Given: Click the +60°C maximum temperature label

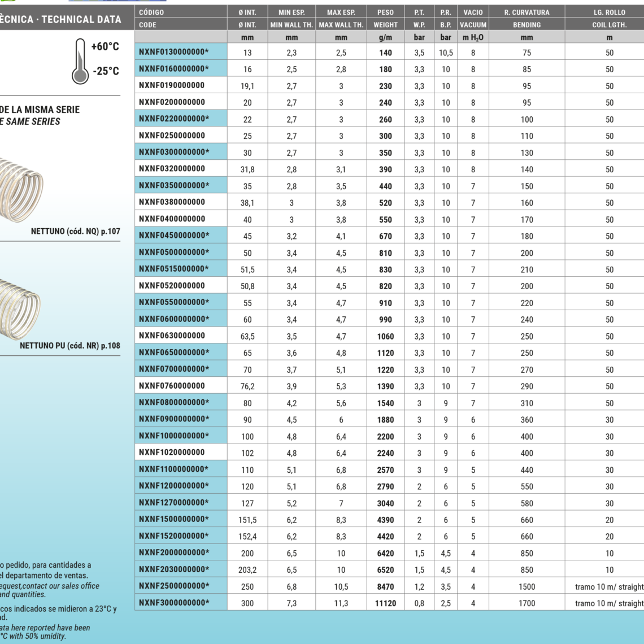Looking at the screenshot, I should [x=105, y=47].
